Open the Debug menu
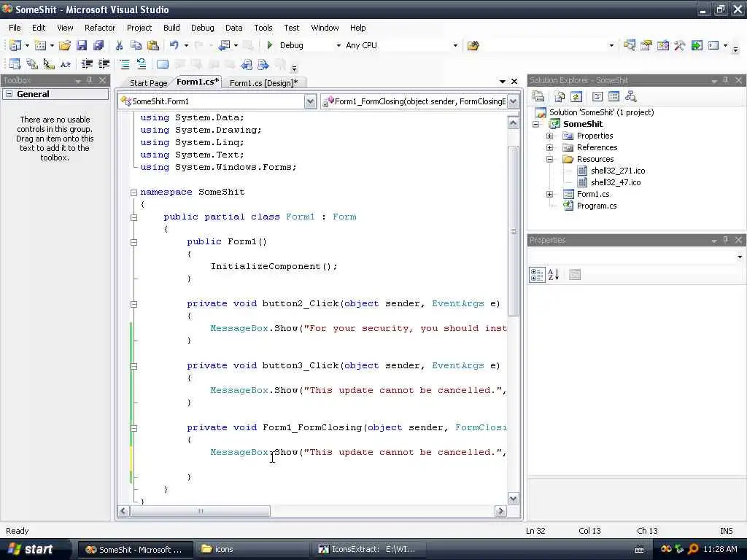Screen dimensions: 747x560 pos(203,28)
